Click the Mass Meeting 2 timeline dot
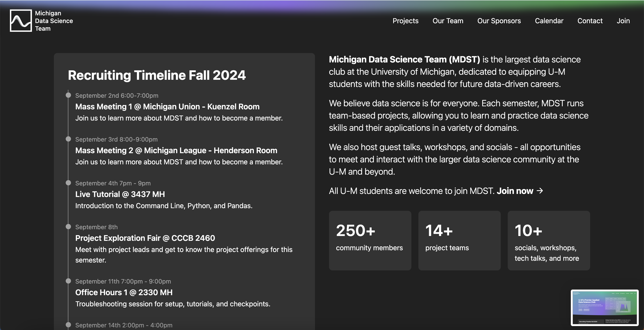This screenshot has height=330, width=644. click(x=68, y=139)
